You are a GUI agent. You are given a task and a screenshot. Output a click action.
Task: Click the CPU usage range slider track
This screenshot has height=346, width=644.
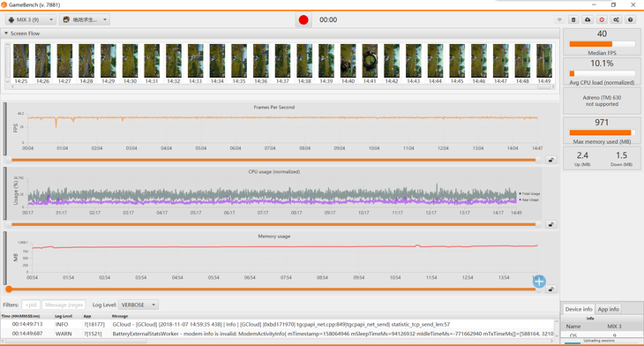pos(273,224)
